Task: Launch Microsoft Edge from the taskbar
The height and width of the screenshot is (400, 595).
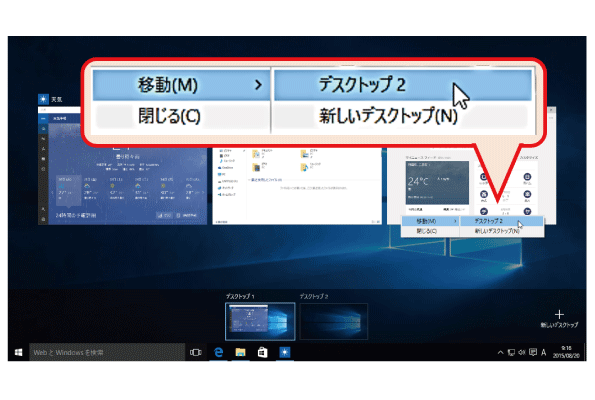Action: tap(218, 353)
